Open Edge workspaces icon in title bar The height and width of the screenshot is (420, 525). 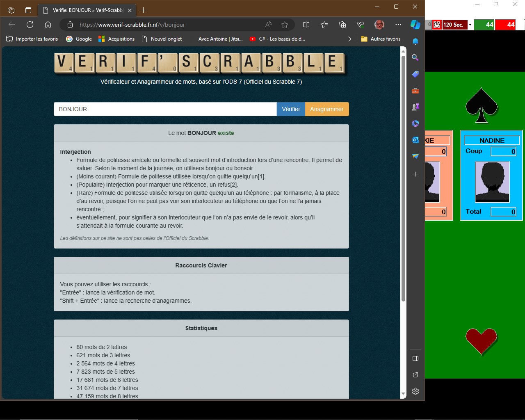click(x=11, y=10)
